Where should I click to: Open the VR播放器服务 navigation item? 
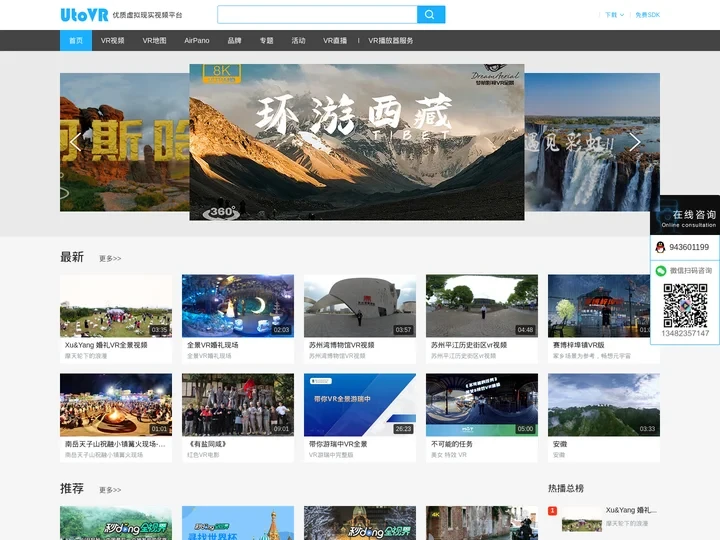click(x=390, y=40)
